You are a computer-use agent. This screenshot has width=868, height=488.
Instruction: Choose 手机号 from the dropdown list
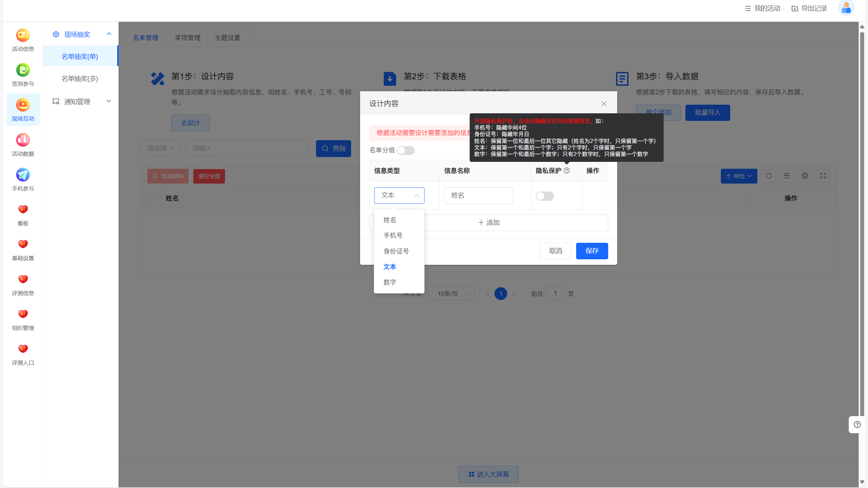pos(393,236)
